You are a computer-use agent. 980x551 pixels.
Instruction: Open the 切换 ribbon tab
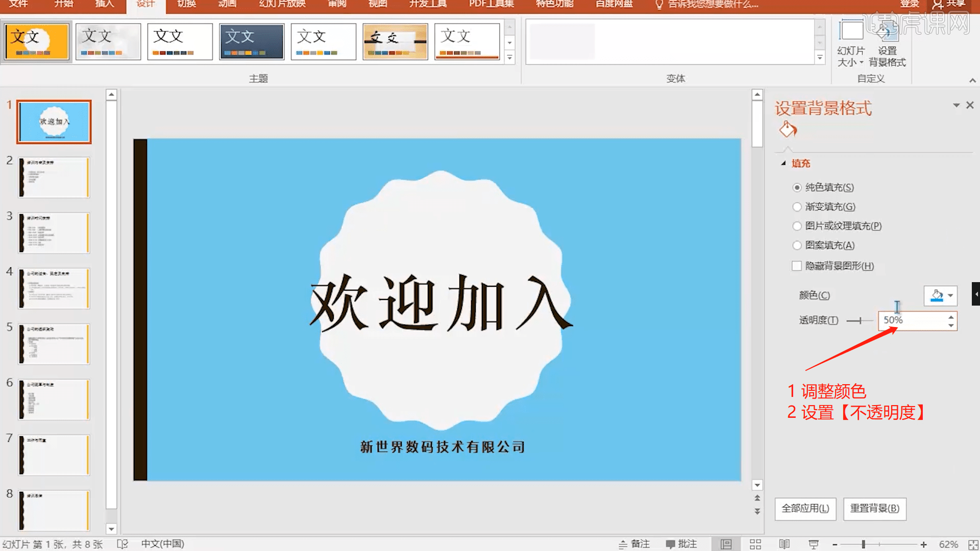click(x=186, y=4)
